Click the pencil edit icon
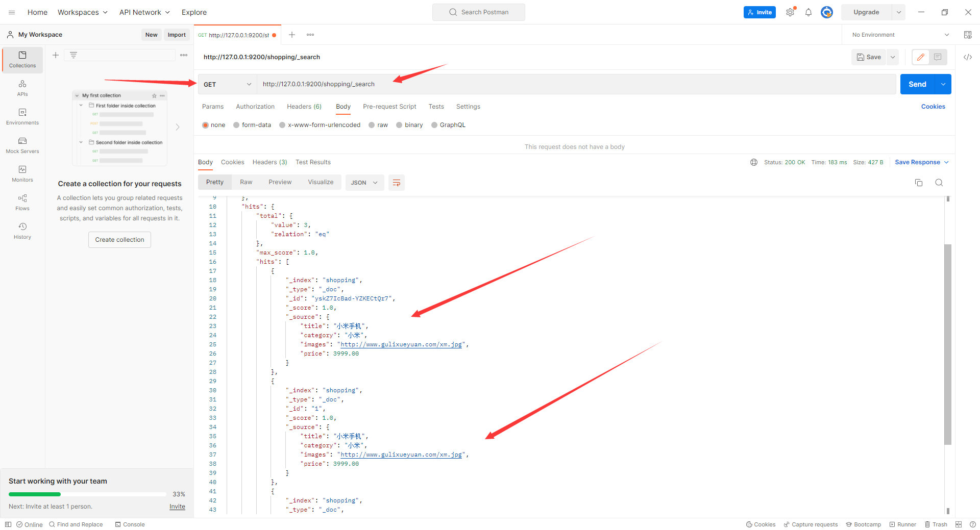 tap(921, 57)
